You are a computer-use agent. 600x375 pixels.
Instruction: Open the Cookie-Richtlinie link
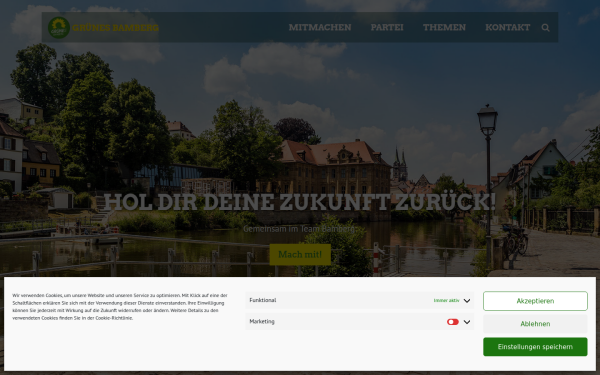[114, 318]
